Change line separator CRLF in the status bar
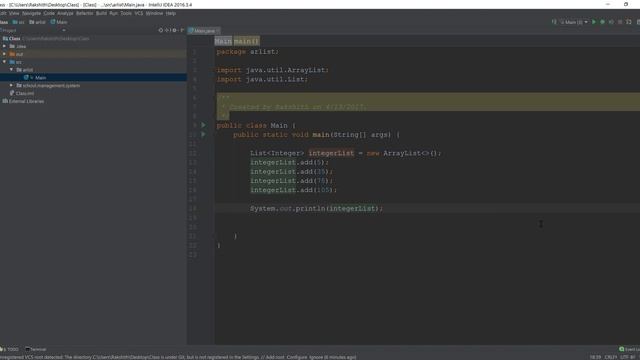This screenshot has height=360, width=640. tap(611, 357)
